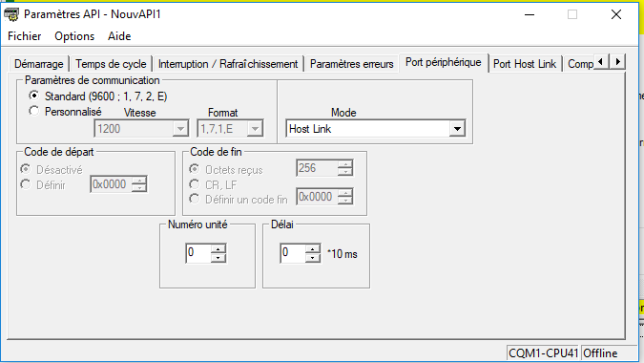
Task: Decrease the Numéro unité value
Action: 218,258
